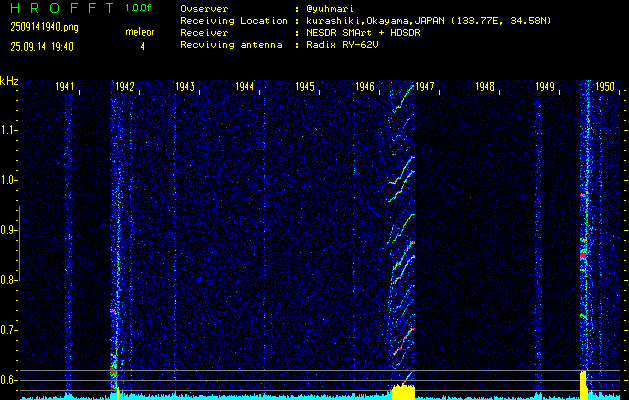This screenshot has height=400, width=629.
Task: Click frequency label 1.0
Action: [7, 180]
